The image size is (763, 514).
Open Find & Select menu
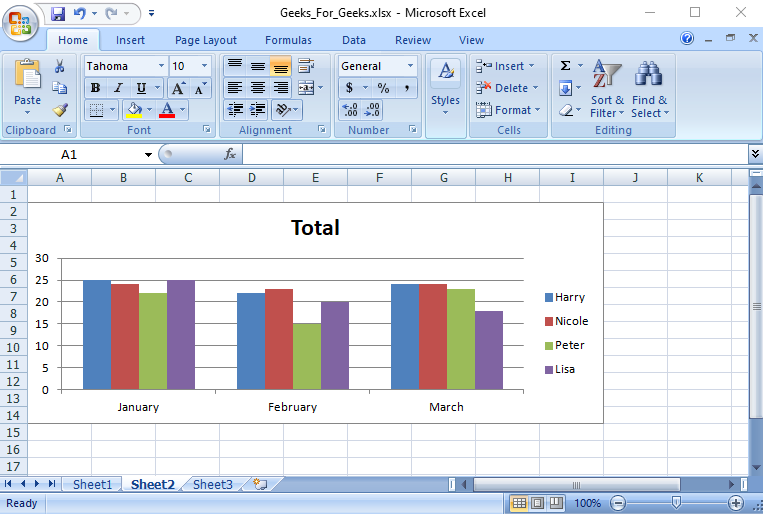tap(650, 89)
